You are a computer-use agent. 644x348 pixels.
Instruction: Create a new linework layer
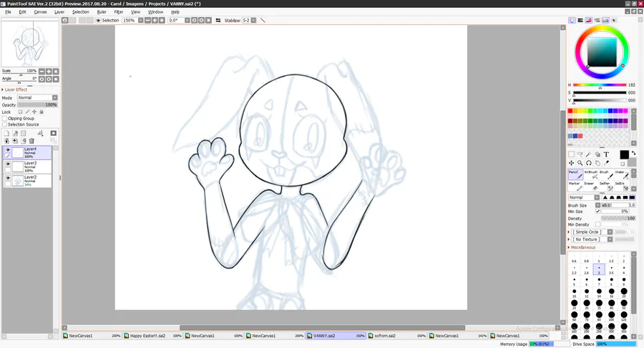coord(15,133)
